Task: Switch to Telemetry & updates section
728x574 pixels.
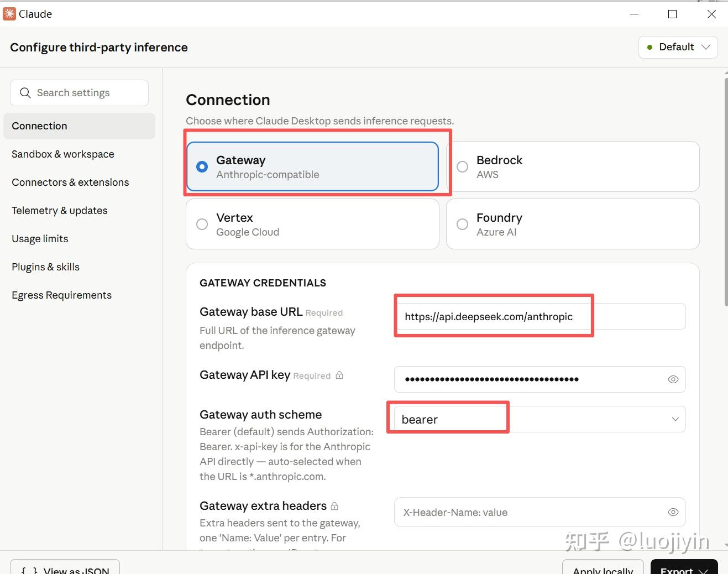Action: click(x=79, y=211)
